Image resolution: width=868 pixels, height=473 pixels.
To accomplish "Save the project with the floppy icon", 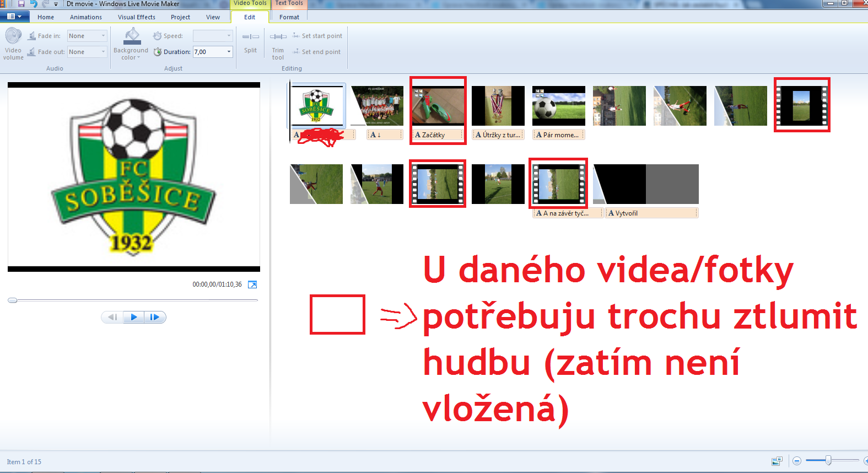I will coord(21,3).
